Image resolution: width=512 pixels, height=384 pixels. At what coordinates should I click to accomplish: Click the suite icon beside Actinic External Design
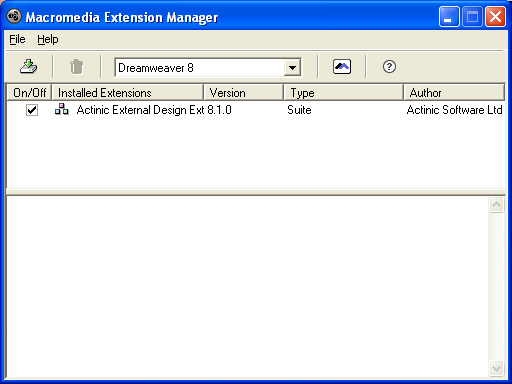click(x=62, y=109)
